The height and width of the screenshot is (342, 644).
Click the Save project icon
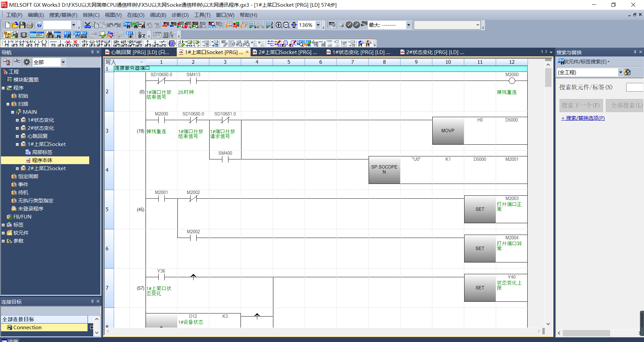[x=22, y=25]
